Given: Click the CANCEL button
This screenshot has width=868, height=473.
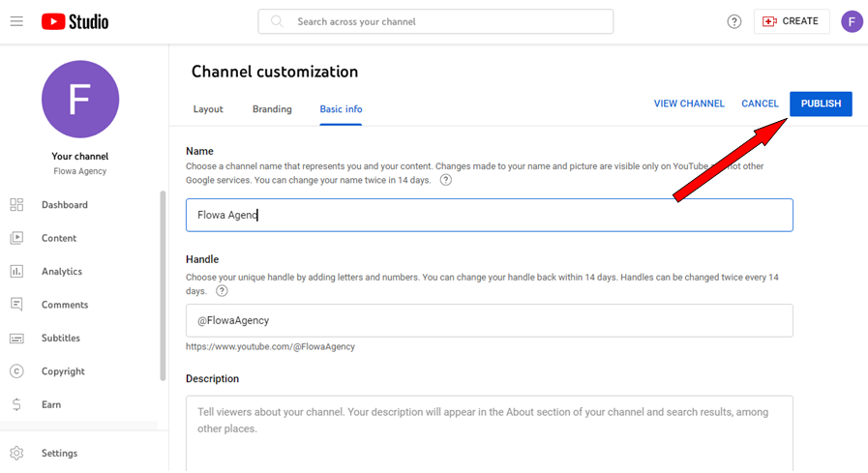Looking at the screenshot, I should [x=760, y=103].
